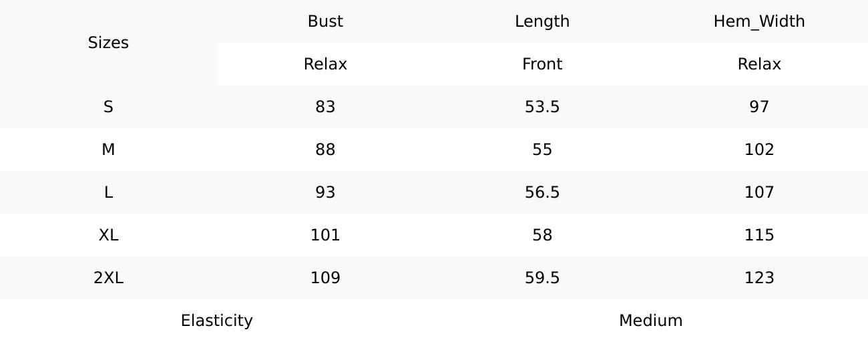Click the Relax sub-header under Bust
Screen dimensions: 868x342
(x=325, y=64)
